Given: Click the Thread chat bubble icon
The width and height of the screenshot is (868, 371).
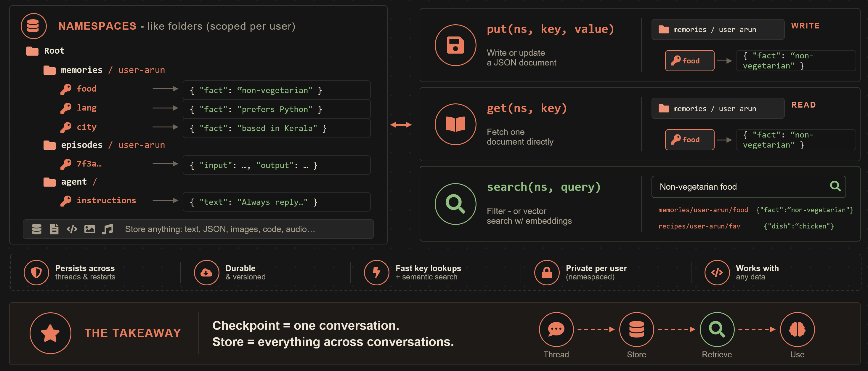Looking at the screenshot, I should (556, 329).
